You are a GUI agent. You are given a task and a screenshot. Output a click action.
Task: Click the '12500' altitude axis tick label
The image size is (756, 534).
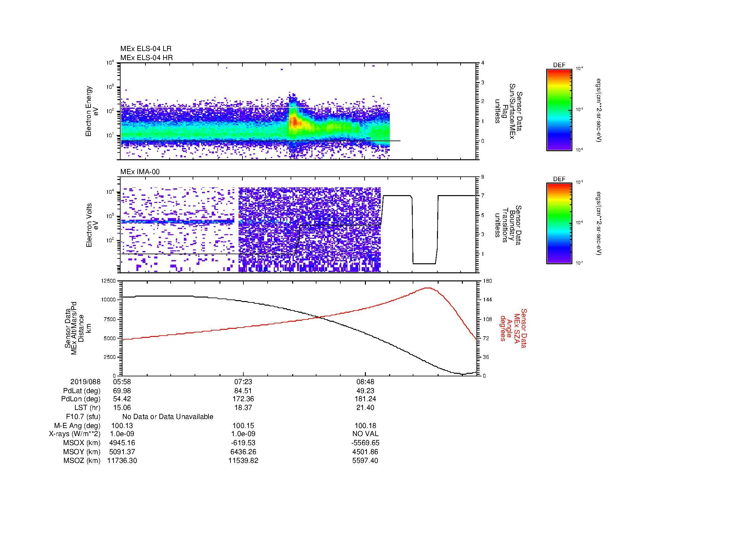tap(109, 281)
